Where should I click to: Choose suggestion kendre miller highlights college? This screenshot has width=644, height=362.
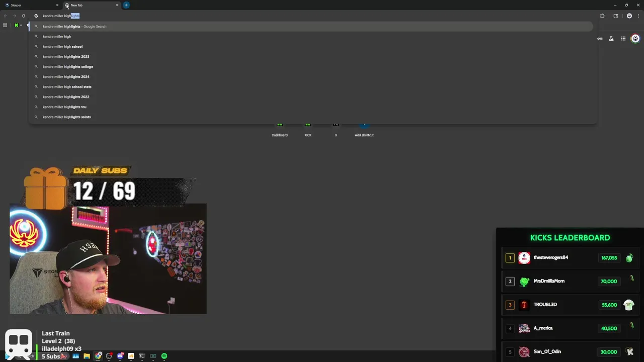point(312,66)
